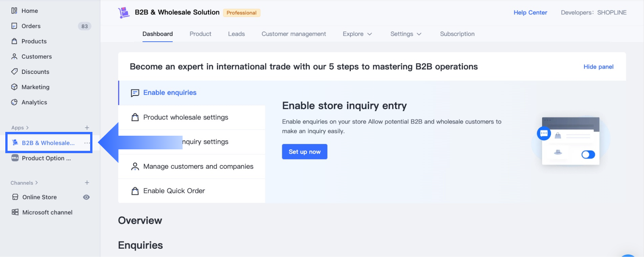Expand the Apps section chevron
The width and height of the screenshot is (644, 257).
coord(27,128)
